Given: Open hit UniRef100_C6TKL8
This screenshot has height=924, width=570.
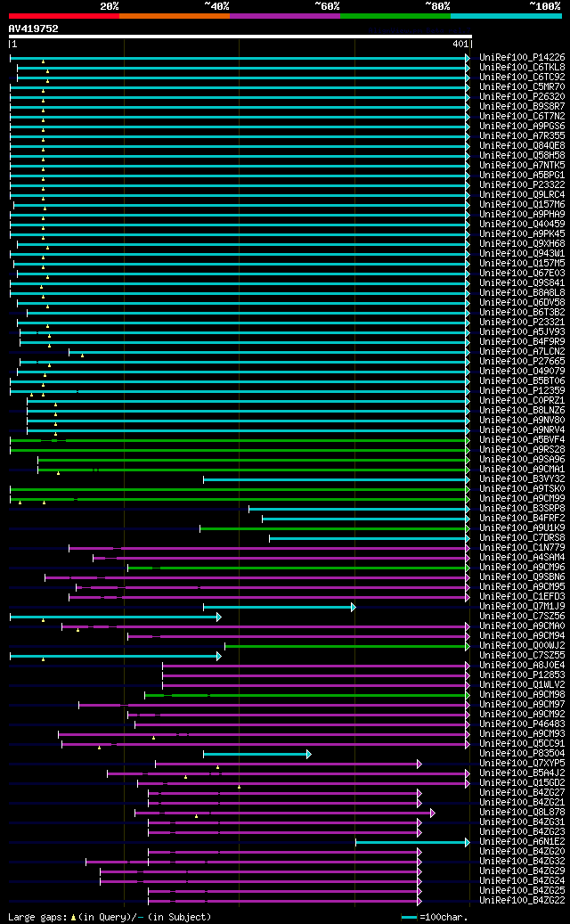Looking at the screenshot, I should tap(522, 67).
